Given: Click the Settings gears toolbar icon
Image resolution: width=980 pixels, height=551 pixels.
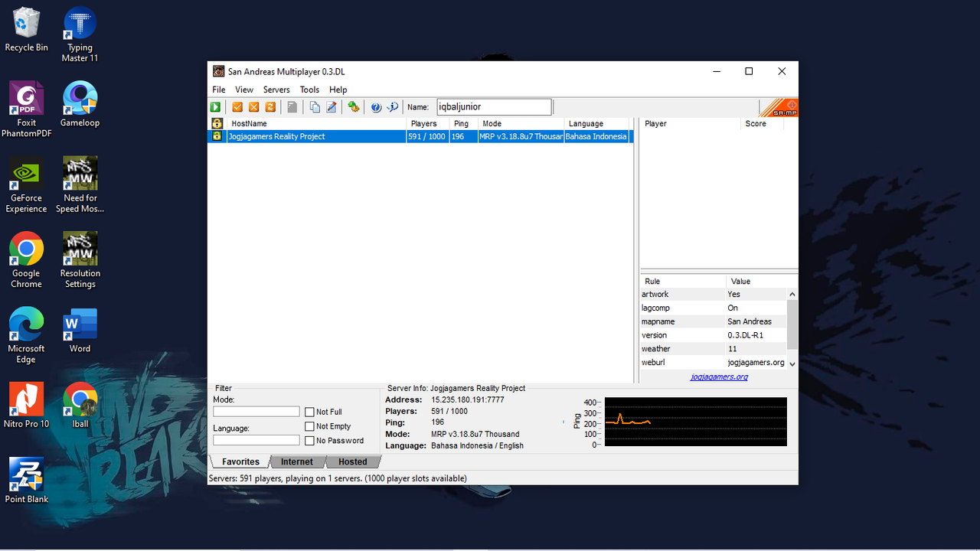Looking at the screenshot, I should [353, 107].
